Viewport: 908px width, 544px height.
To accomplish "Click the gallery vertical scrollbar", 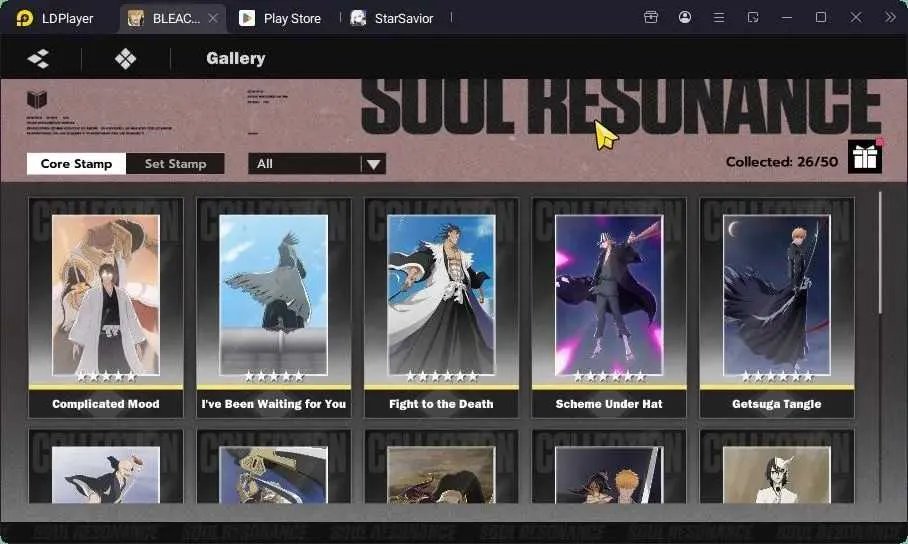I will point(880,253).
